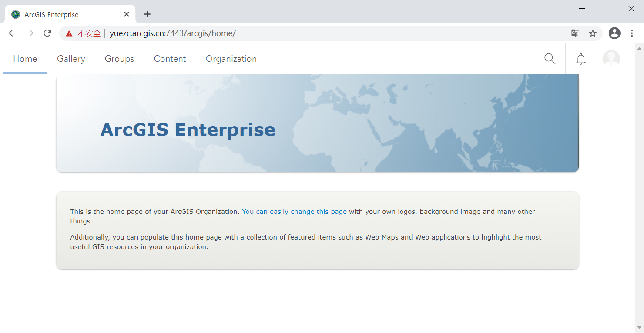Click the address bar to edit the URL

pos(261,33)
